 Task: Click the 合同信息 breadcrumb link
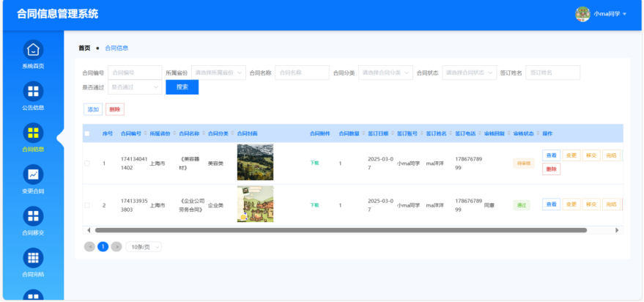116,48
